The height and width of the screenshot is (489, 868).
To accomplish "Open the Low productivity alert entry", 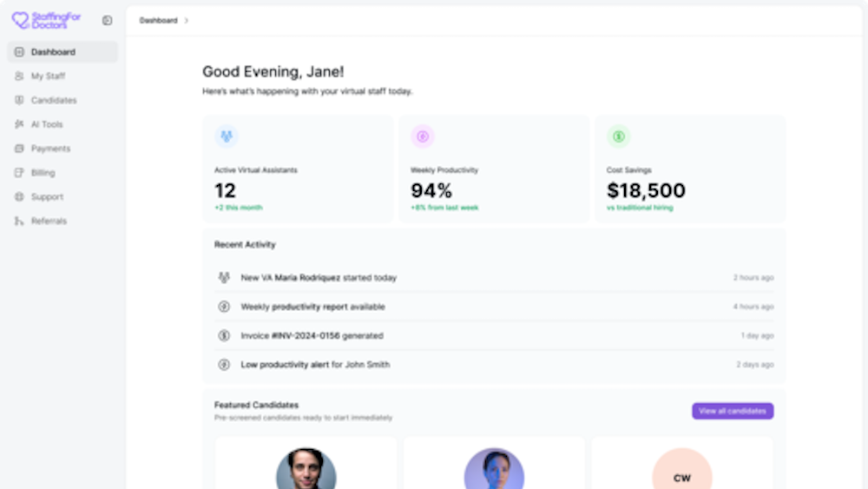I will click(x=314, y=365).
